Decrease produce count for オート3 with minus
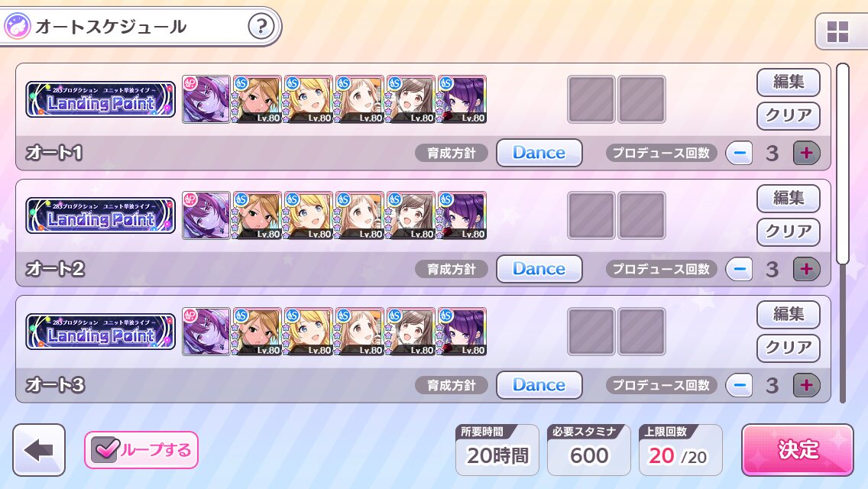 click(x=739, y=385)
